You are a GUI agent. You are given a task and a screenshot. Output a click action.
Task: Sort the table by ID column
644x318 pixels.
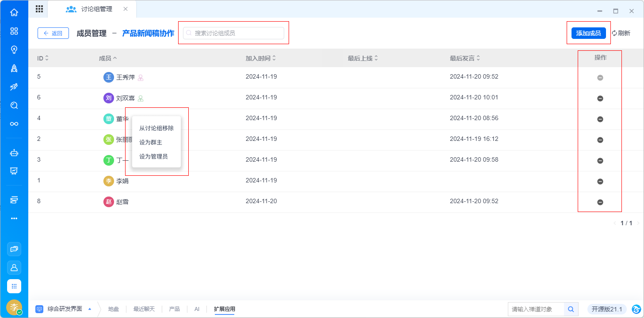click(x=43, y=58)
